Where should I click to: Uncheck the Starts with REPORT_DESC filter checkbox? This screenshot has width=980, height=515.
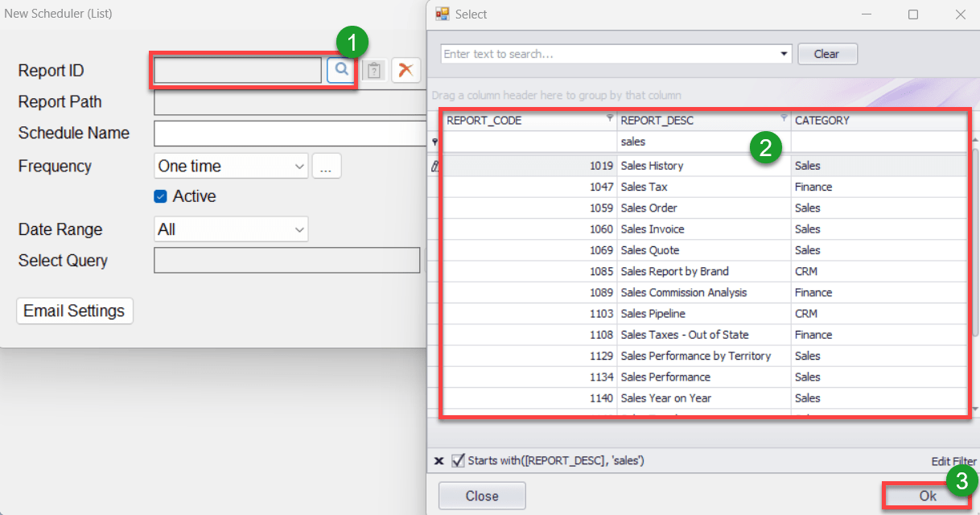(458, 460)
